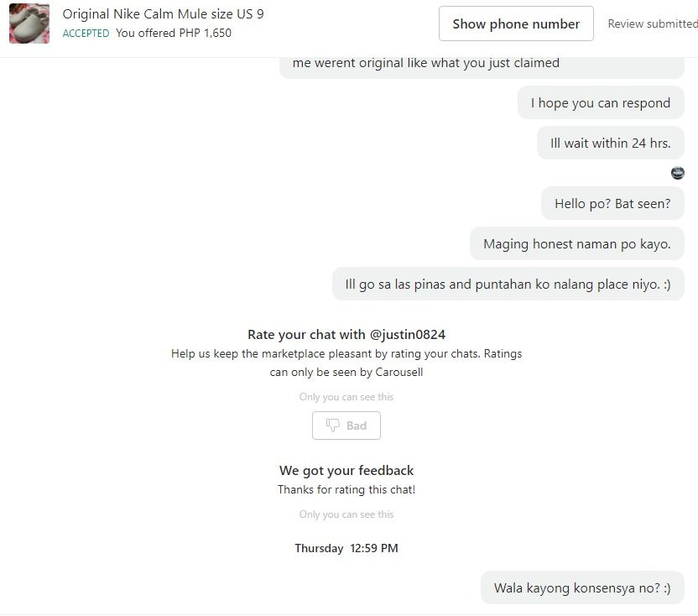Click the 'Wala kayong konsensya no?' message
This screenshot has height=616, width=698.
pyautogui.click(x=582, y=588)
